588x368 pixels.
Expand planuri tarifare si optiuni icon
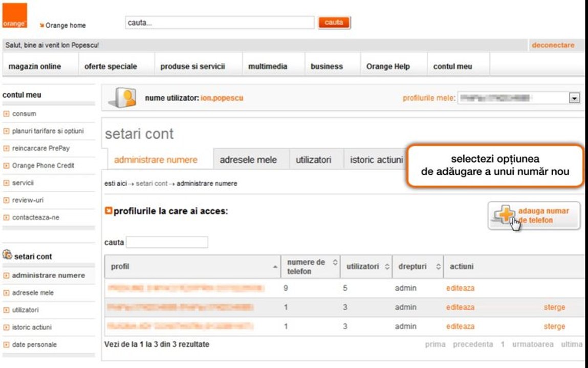(x=6, y=131)
